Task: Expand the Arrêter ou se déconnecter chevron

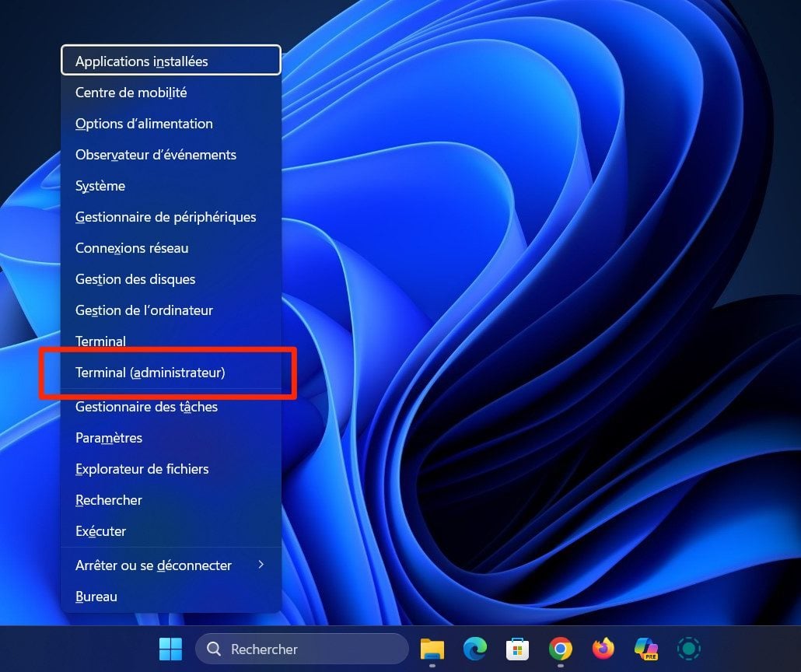Action: pyautogui.click(x=261, y=565)
